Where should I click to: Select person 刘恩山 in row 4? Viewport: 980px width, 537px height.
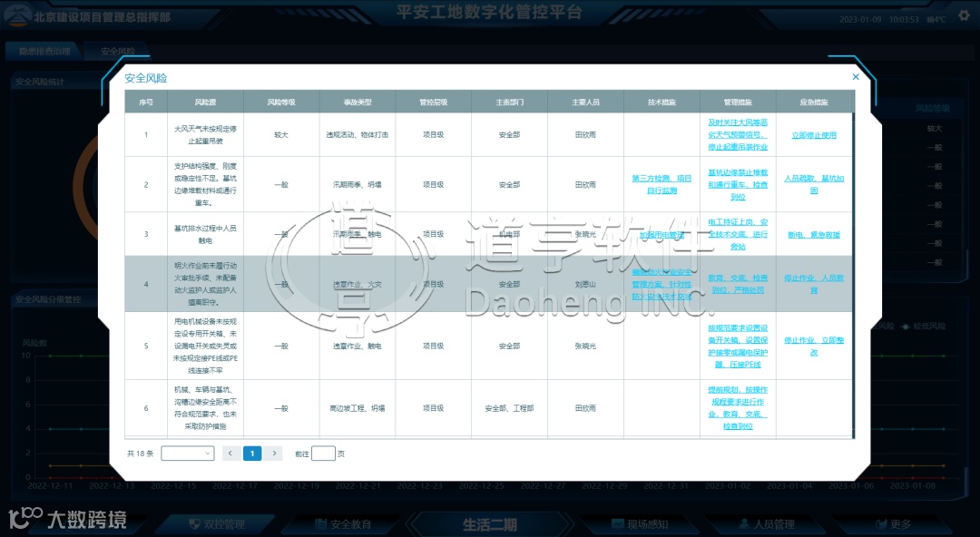585,284
